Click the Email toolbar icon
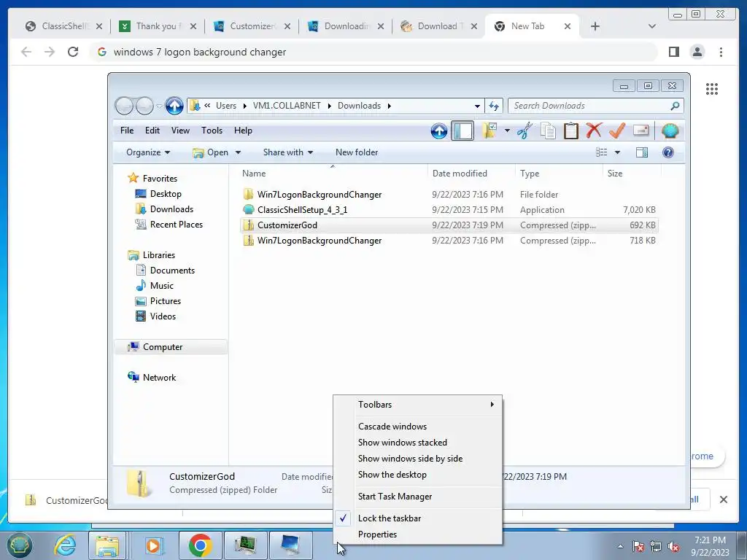This screenshot has width=747, height=560. (640, 130)
